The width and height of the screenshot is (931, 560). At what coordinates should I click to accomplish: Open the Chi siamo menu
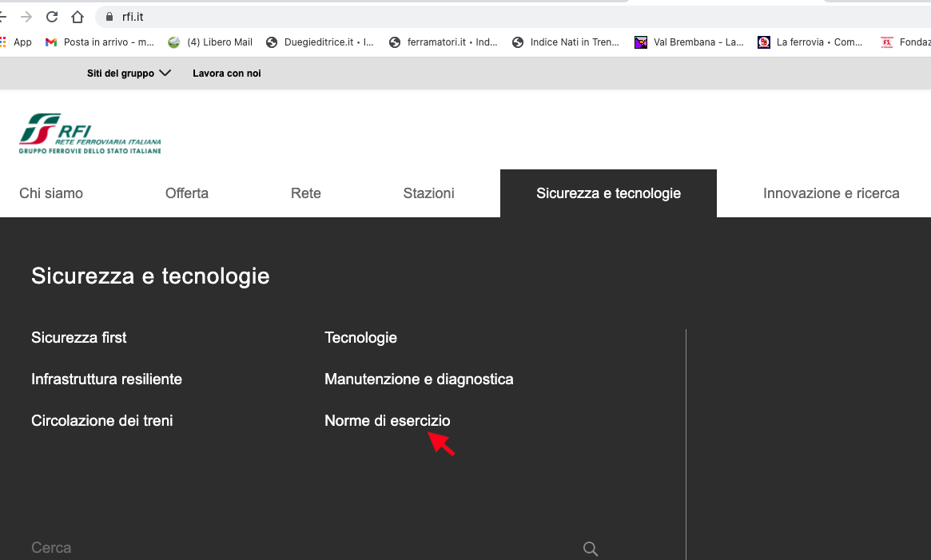tap(51, 193)
